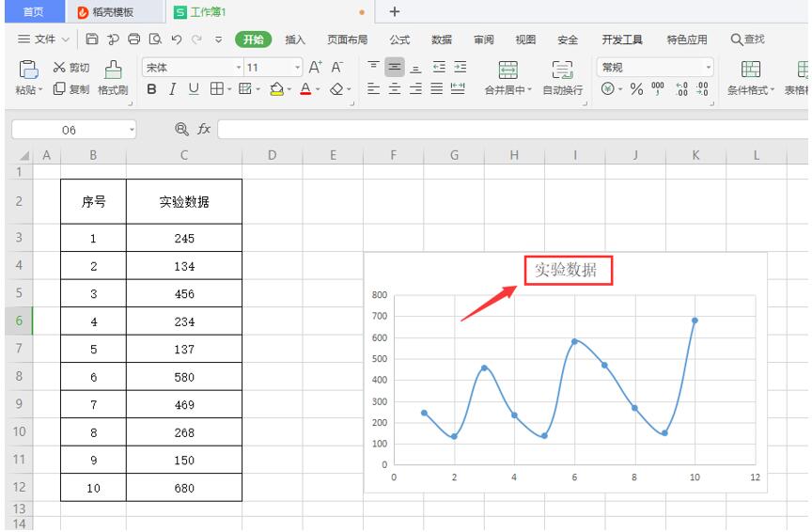
Task: Select the chart title 实验数据
Action: (x=566, y=270)
